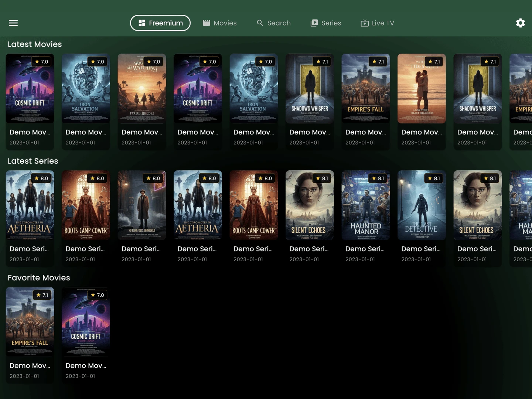Screen dimensions: 532x399
Task: Select the Freemium tab
Action: click(160, 23)
